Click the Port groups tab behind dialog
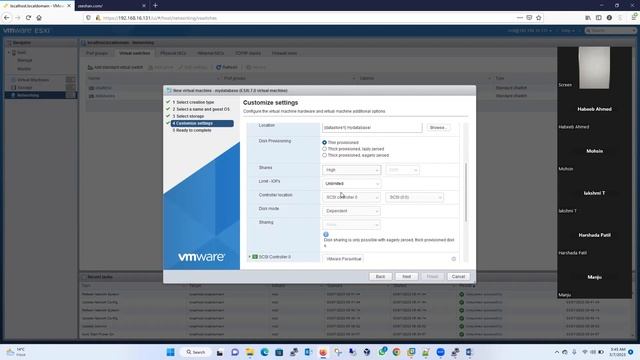This screenshot has height=360, width=640. click(97, 53)
